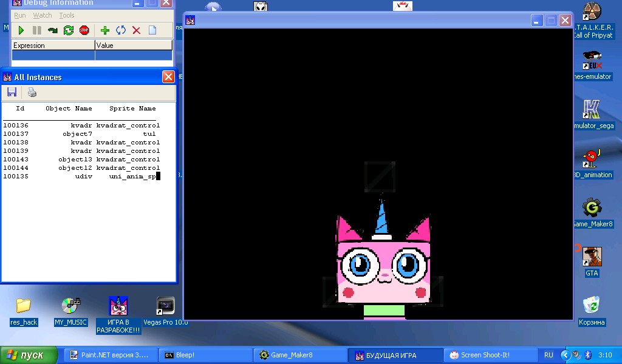The height and width of the screenshot is (364, 622).
Task: Click the RU language indicator
Action: coord(549,355)
